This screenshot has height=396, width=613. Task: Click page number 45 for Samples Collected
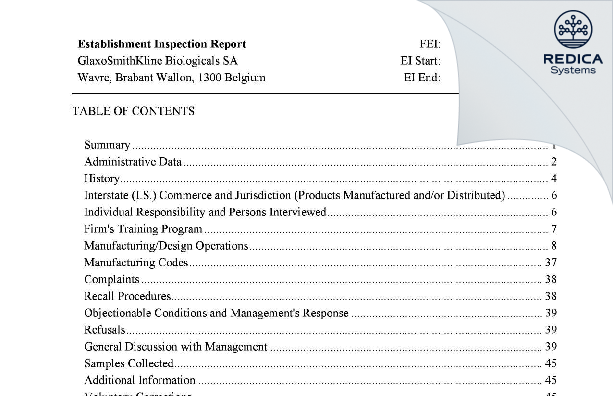pyautogui.click(x=551, y=363)
